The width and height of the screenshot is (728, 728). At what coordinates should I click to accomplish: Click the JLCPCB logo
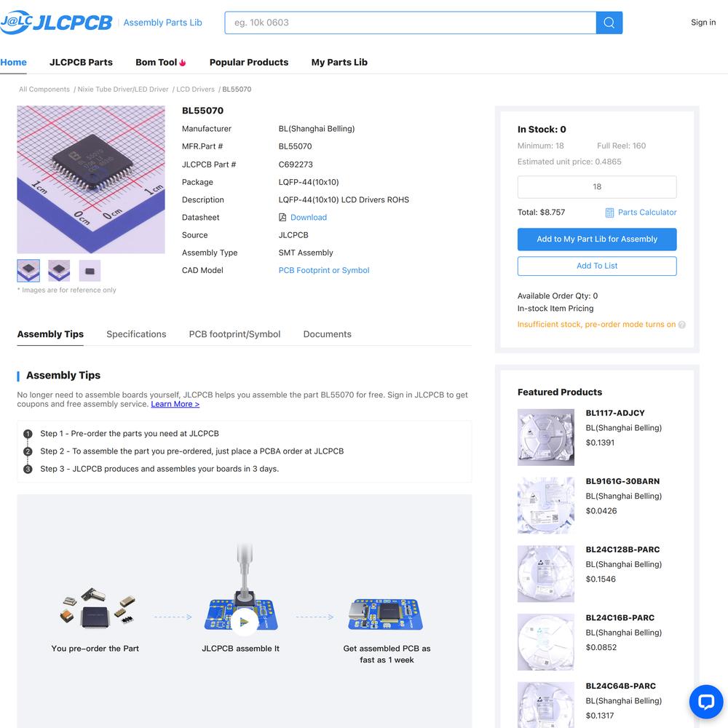tap(56, 23)
